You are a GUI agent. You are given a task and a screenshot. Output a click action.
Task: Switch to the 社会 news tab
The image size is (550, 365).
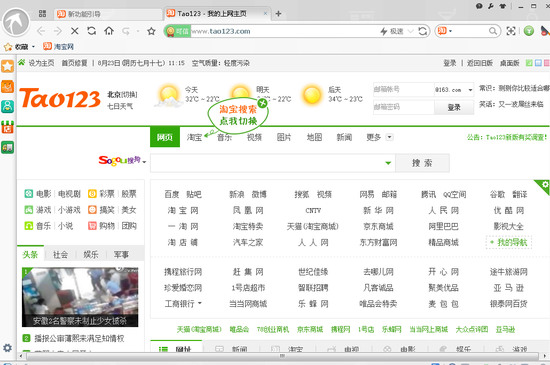pos(60,255)
